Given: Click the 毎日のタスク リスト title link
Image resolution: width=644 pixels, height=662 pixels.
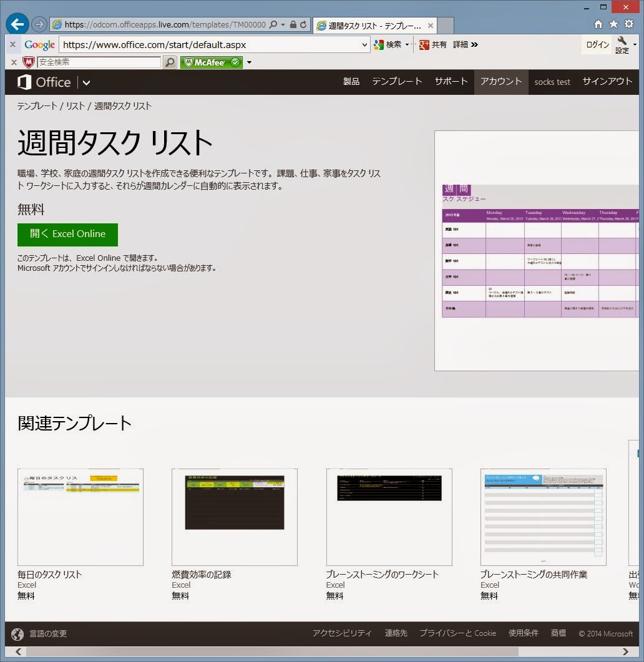Looking at the screenshot, I should 49,575.
